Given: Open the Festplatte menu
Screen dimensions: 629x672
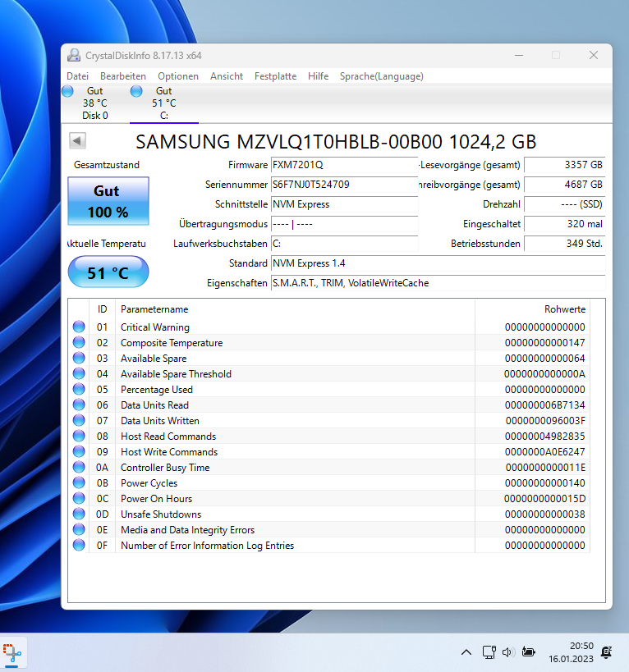Looking at the screenshot, I should (x=275, y=75).
